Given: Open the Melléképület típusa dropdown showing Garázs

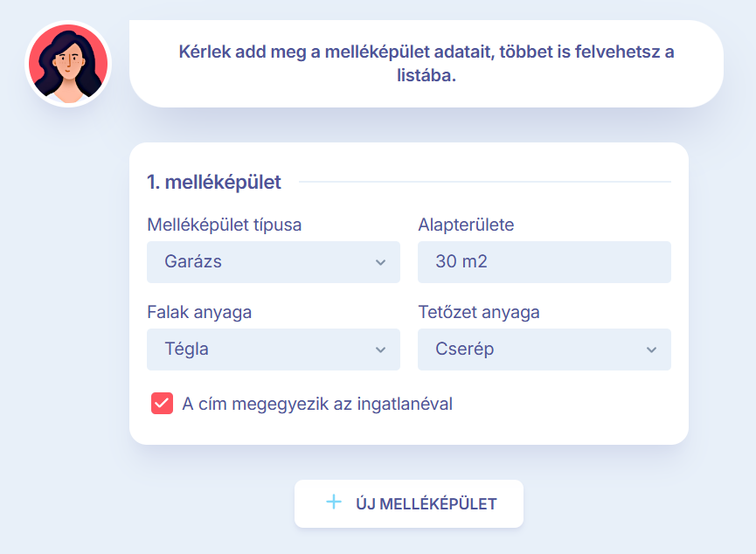Looking at the screenshot, I should click(x=273, y=261).
